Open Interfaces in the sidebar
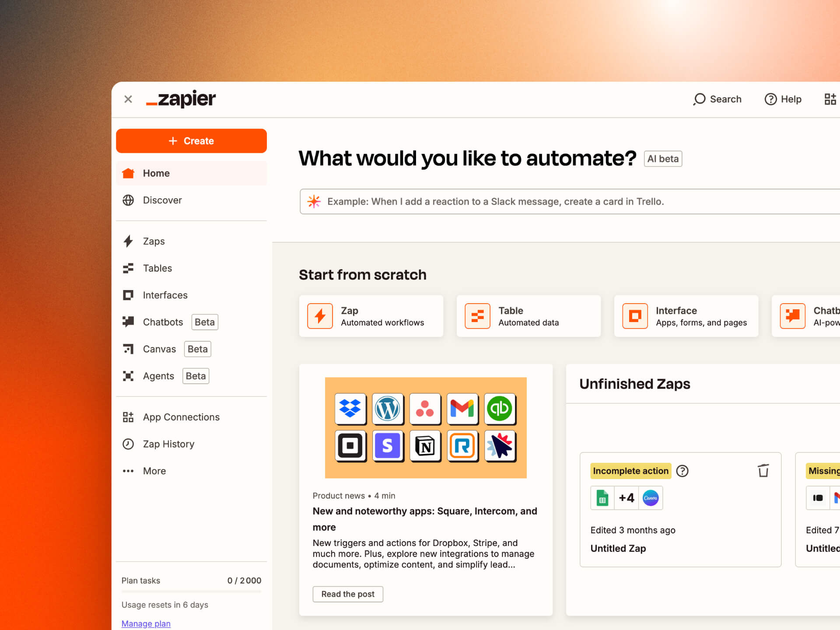 click(x=191, y=295)
